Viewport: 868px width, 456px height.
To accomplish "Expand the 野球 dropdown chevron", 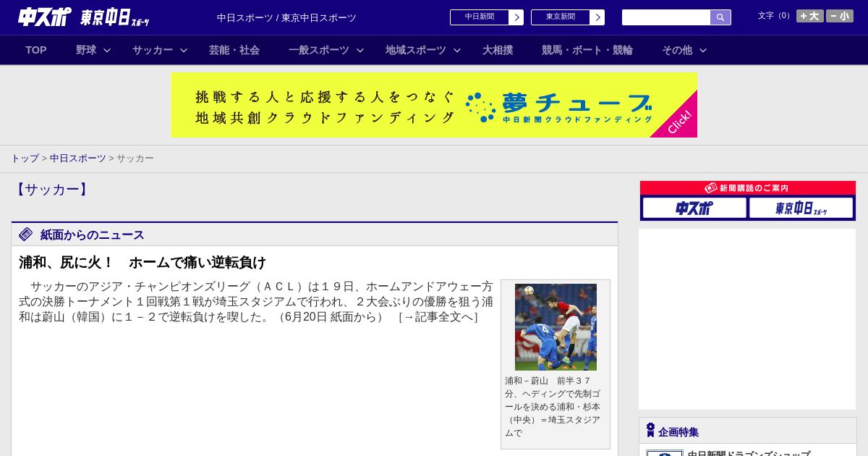I will point(107,50).
